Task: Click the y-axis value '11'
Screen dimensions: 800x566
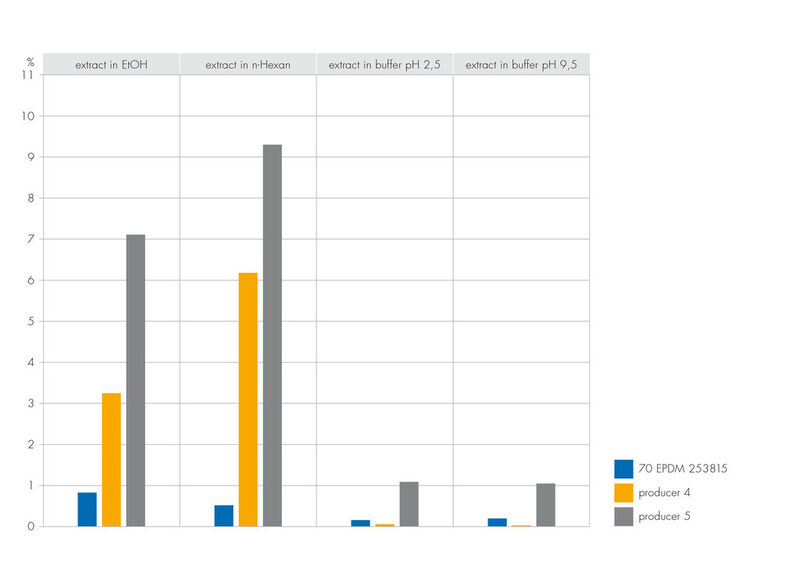Action: 28,75
